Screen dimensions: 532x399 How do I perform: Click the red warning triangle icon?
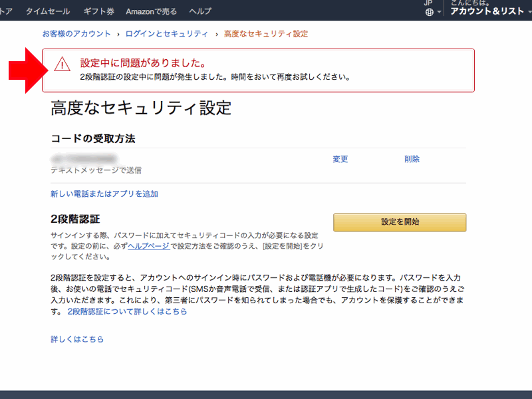tap(62, 64)
